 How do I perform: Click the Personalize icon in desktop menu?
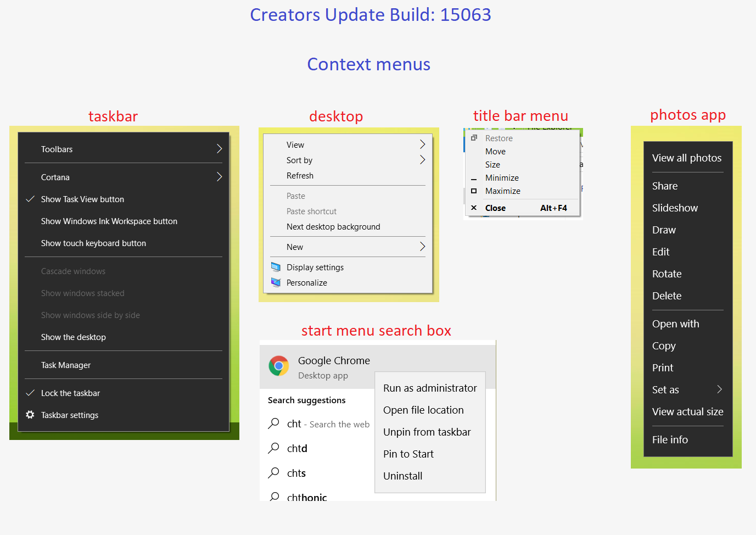click(x=276, y=283)
